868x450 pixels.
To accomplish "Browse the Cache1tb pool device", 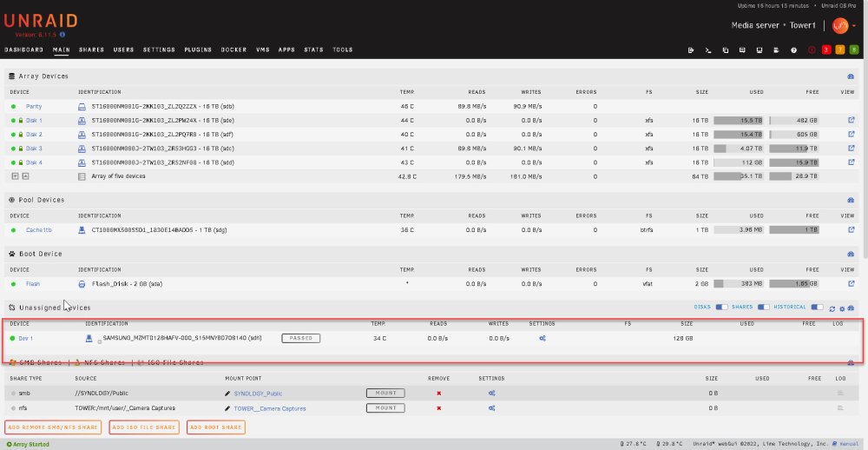I will (x=851, y=229).
